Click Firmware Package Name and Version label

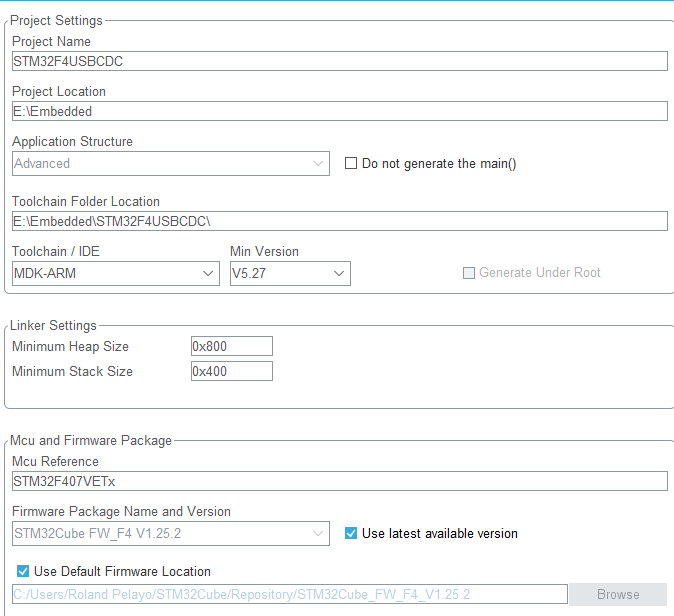coord(121,512)
